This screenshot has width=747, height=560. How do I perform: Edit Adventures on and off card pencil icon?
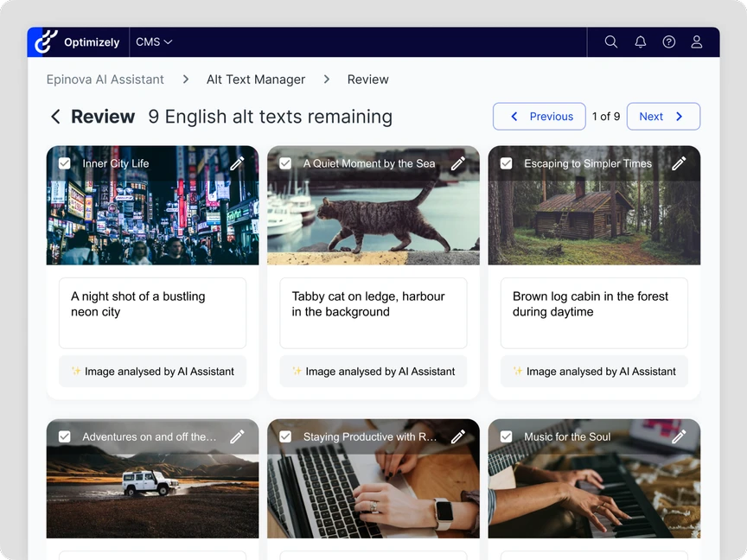[237, 436]
